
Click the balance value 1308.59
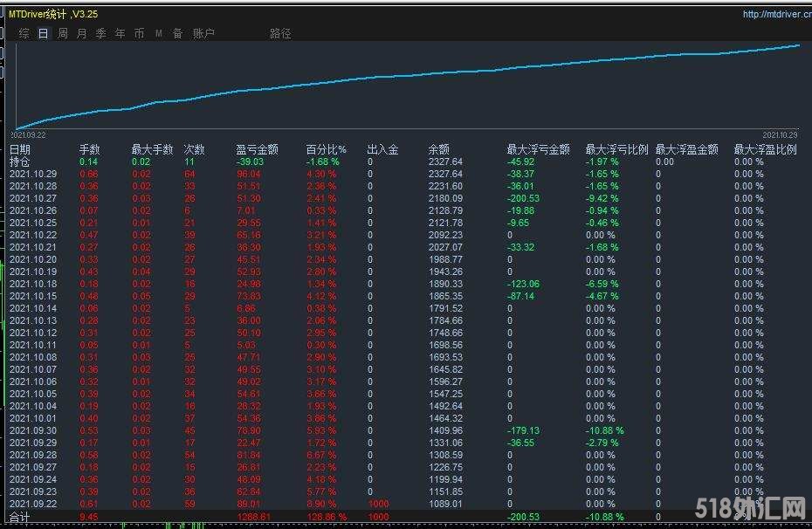coord(445,455)
